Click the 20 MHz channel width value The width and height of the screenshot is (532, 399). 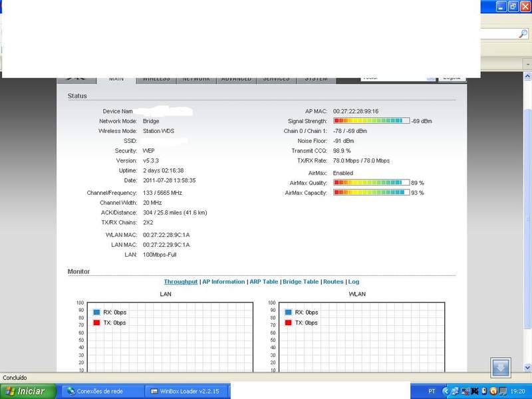point(152,203)
